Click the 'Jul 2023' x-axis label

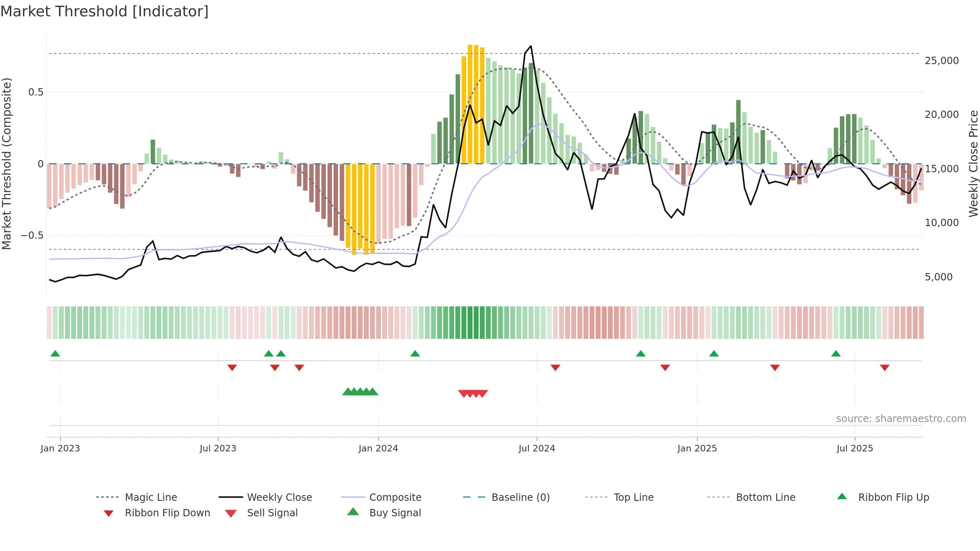(218, 448)
